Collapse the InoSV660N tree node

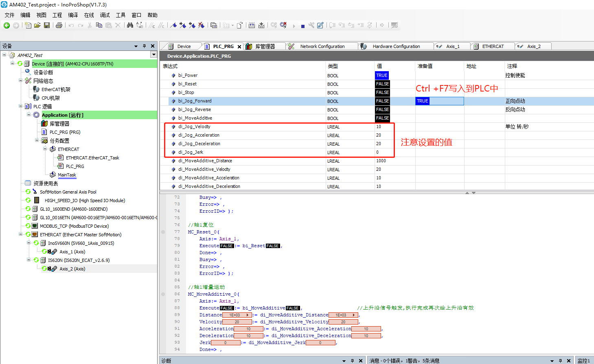coord(28,243)
